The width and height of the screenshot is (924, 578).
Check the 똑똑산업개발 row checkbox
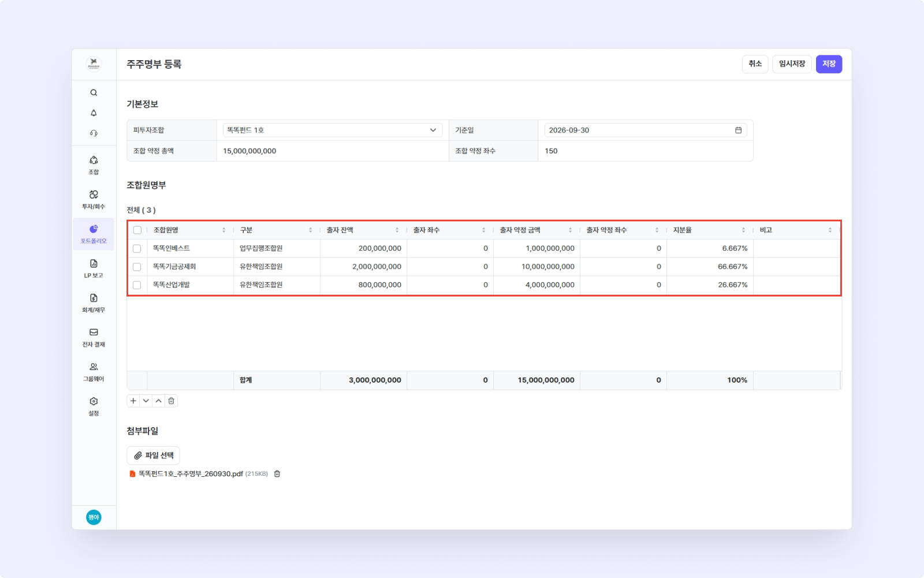point(137,285)
